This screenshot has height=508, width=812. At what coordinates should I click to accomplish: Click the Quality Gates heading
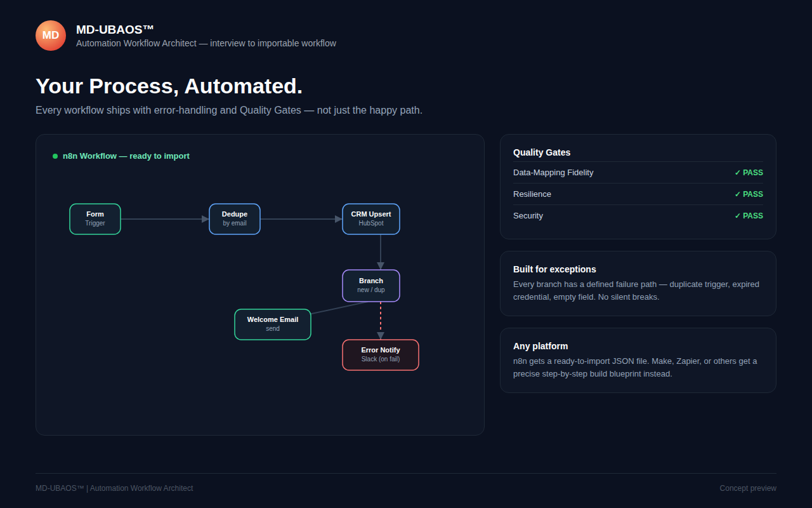click(x=542, y=152)
